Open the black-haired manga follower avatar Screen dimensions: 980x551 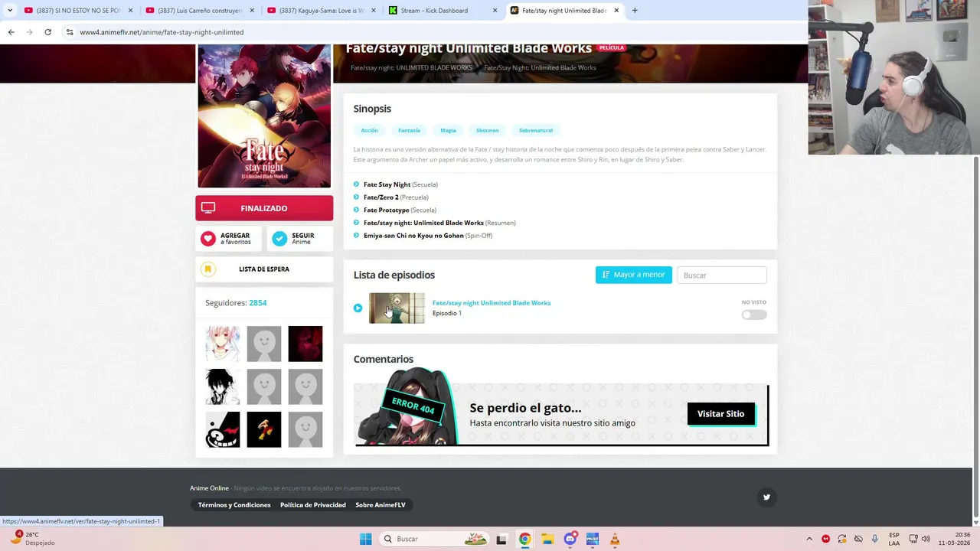pyautogui.click(x=223, y=386)
